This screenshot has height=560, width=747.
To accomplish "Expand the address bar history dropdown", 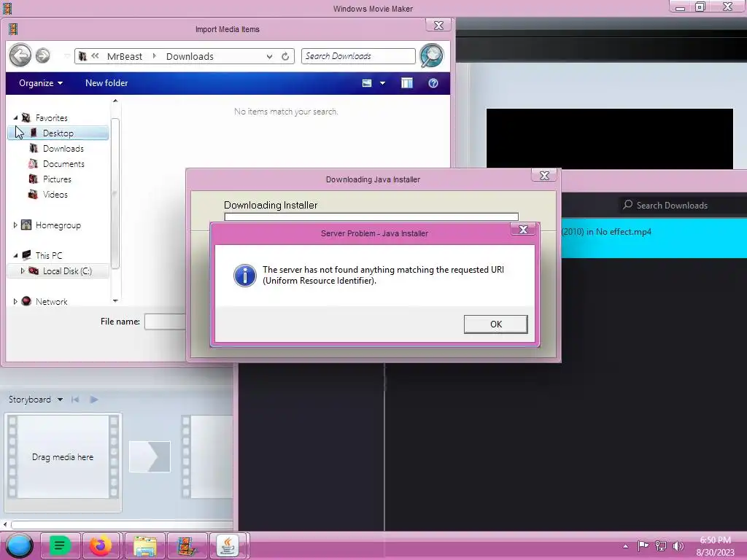I will coord(270,56).
